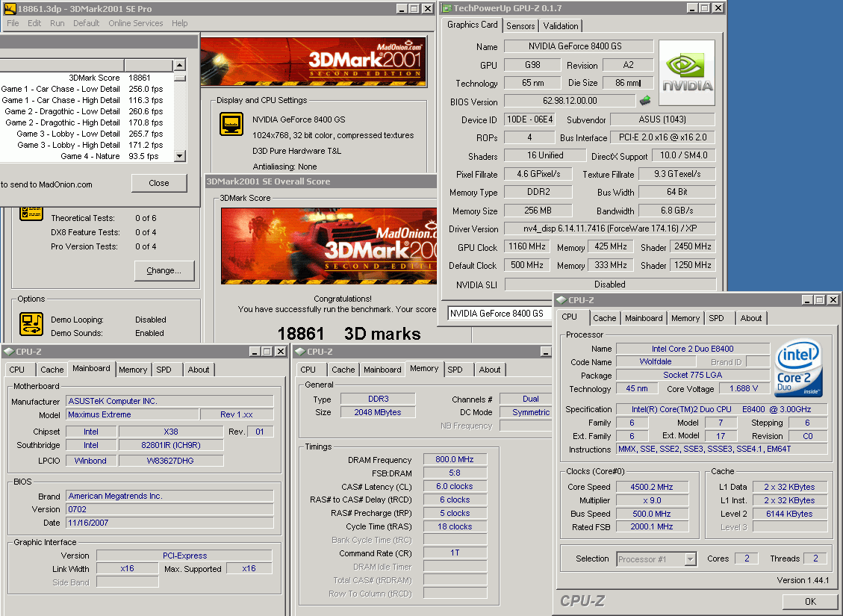Open the Edit menu in 3DMark2001
Image resolution: width=843 pixels, height=616 pixels.
click(x=34, y=23)
